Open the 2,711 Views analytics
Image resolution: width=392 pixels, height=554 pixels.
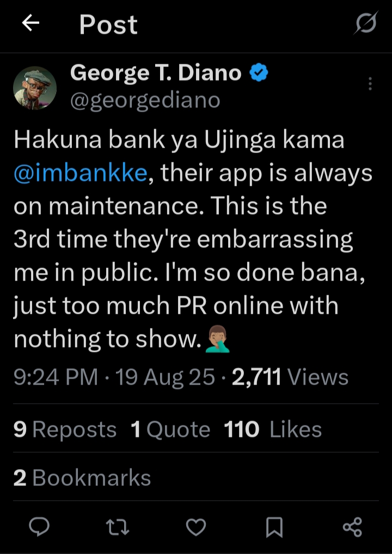(290, 377)
